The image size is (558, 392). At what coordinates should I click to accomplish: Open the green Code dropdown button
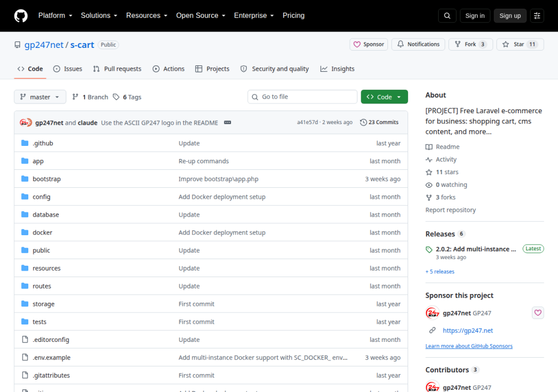(384, 97)
